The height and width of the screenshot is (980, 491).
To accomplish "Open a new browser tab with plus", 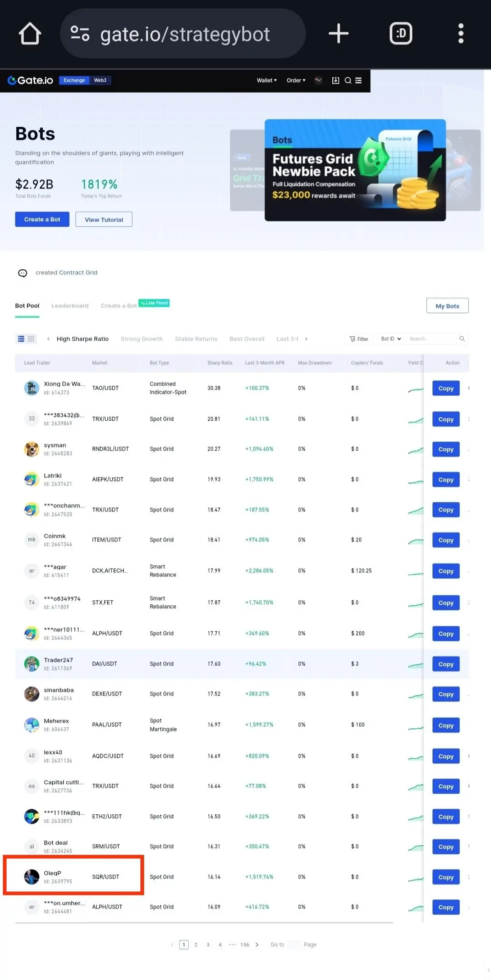I will (x=338, y=34).
